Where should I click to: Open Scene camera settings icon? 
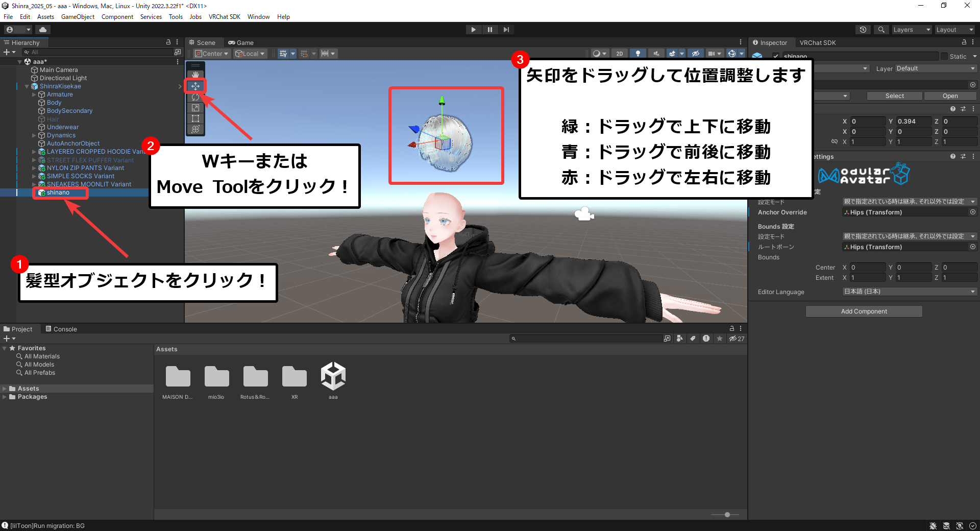711,54
